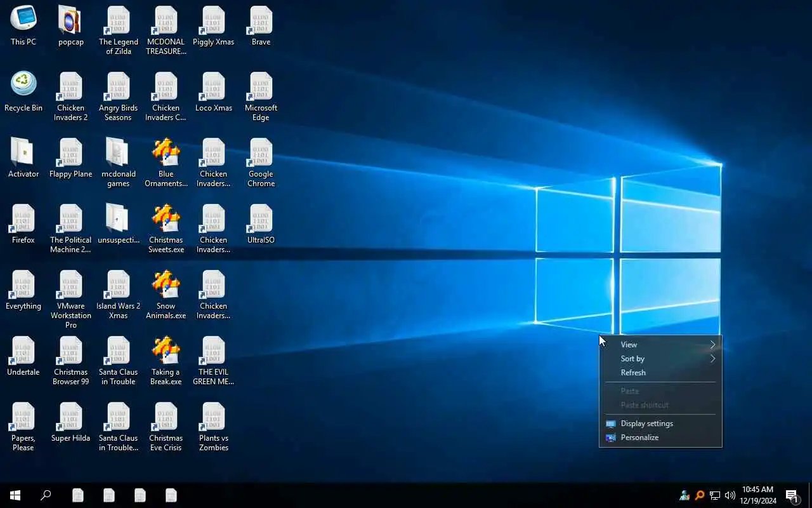Select the Firefox shortcut

23,224
